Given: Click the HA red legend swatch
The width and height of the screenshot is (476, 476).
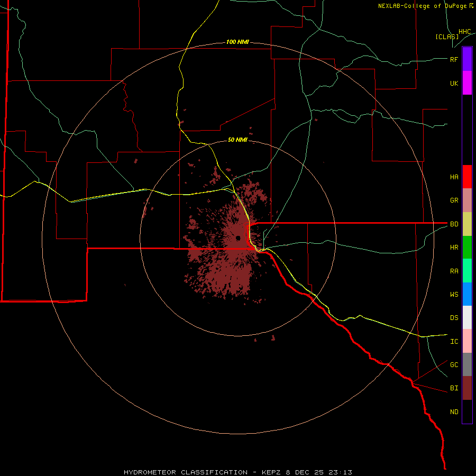Looking at the screenshot, I should tap(467, 177).
